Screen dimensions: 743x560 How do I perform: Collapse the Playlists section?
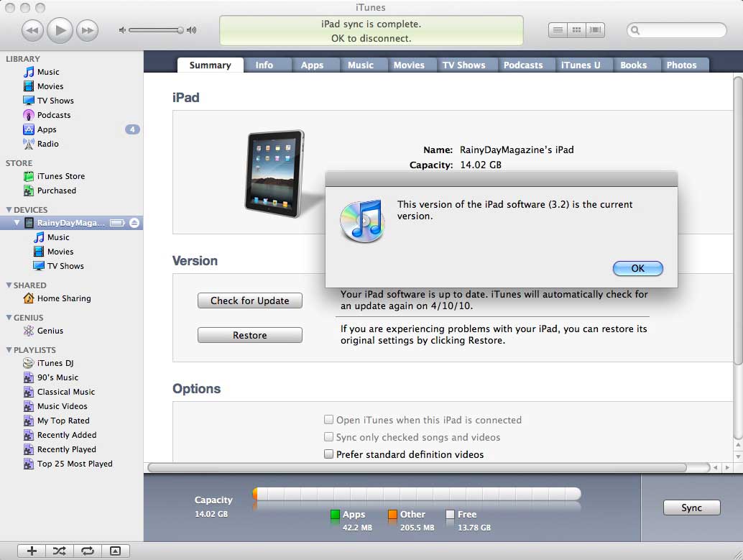[9, 349]
